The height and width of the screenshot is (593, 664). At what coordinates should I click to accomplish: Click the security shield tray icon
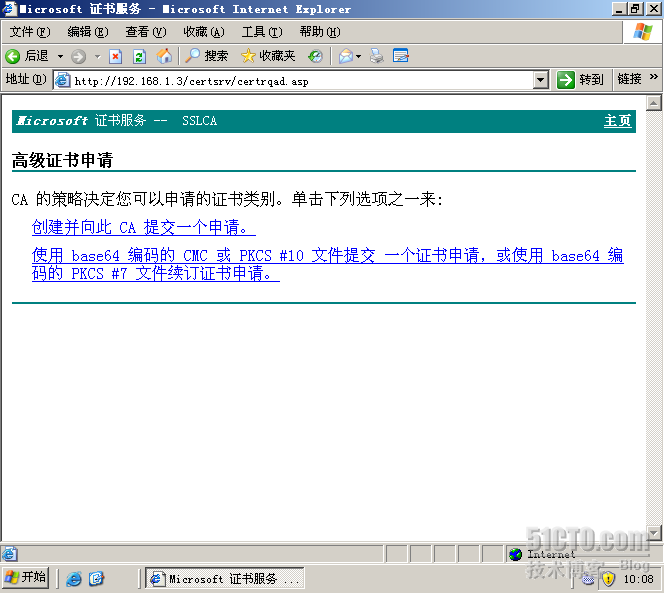tap(608, 579)
